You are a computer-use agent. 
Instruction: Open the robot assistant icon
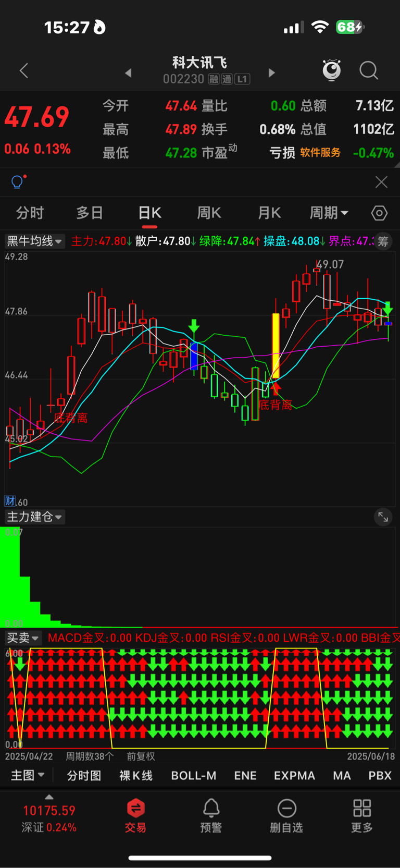[x=332, y=70]
